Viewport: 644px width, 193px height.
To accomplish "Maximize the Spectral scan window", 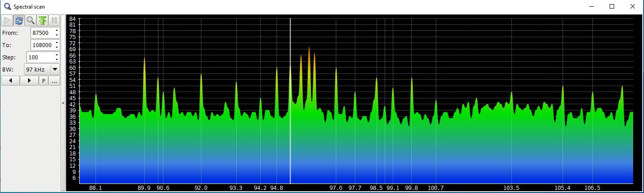I will point(612,6).
